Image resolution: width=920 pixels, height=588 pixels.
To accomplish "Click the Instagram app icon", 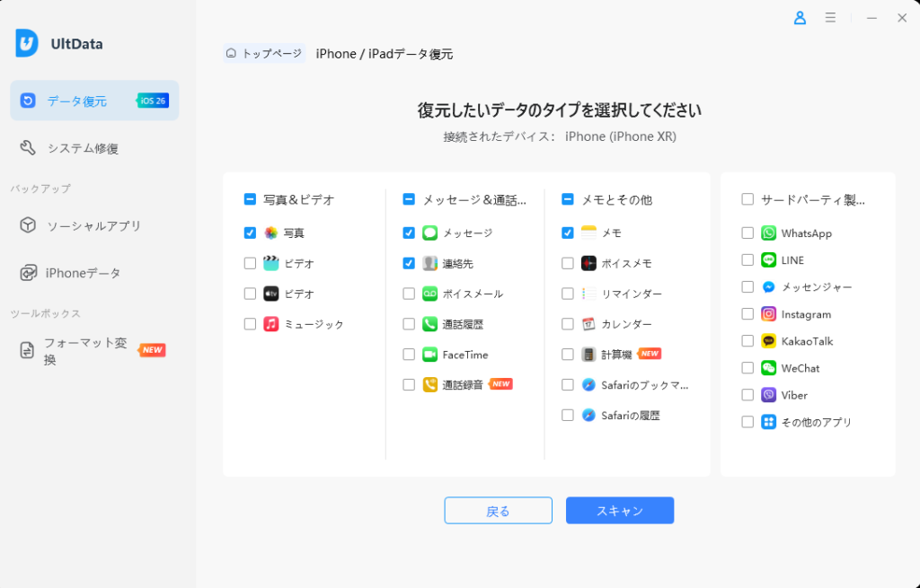I will 768,314.
